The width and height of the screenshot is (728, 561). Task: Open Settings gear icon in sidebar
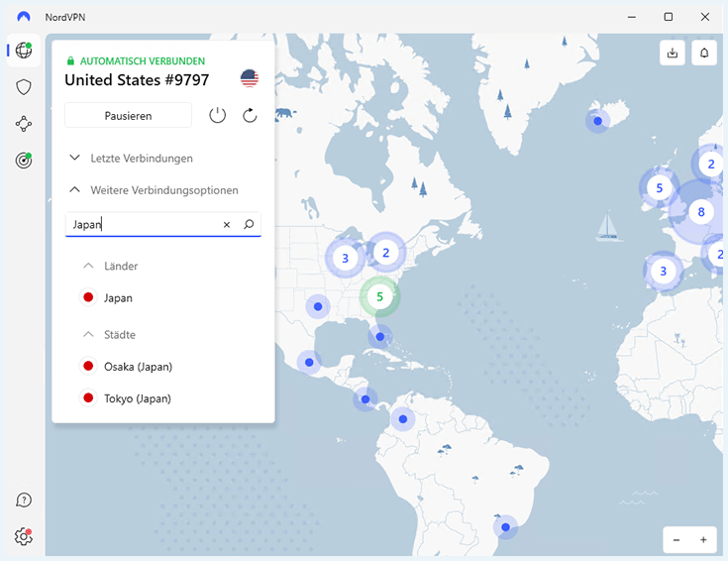click(x=24, y=537)
